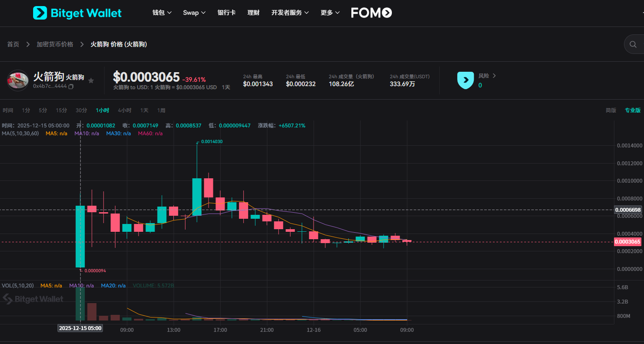The height and width of the screenshot is (344, 644).
Task: Click the Bitget Wallet watermark icon on chart
Action: 7,299
